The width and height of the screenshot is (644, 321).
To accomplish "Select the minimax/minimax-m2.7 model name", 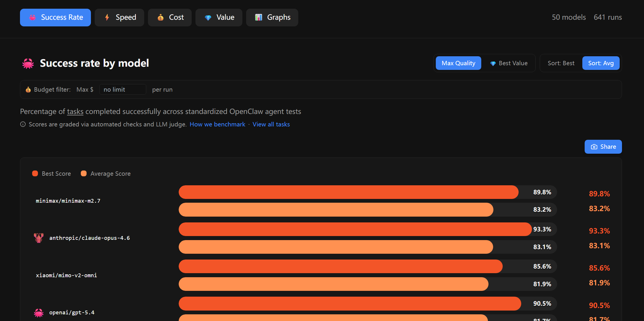I will [x=68, y=201].
